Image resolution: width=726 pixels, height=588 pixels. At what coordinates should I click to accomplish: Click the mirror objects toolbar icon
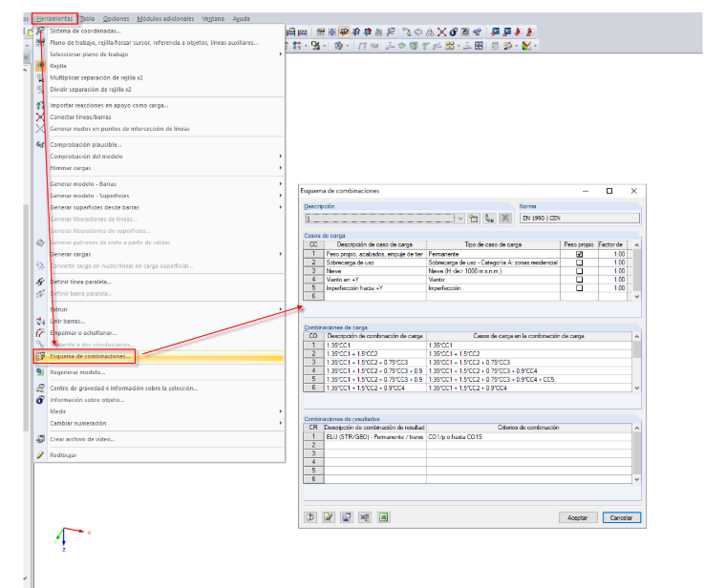[x=430, y=31]
